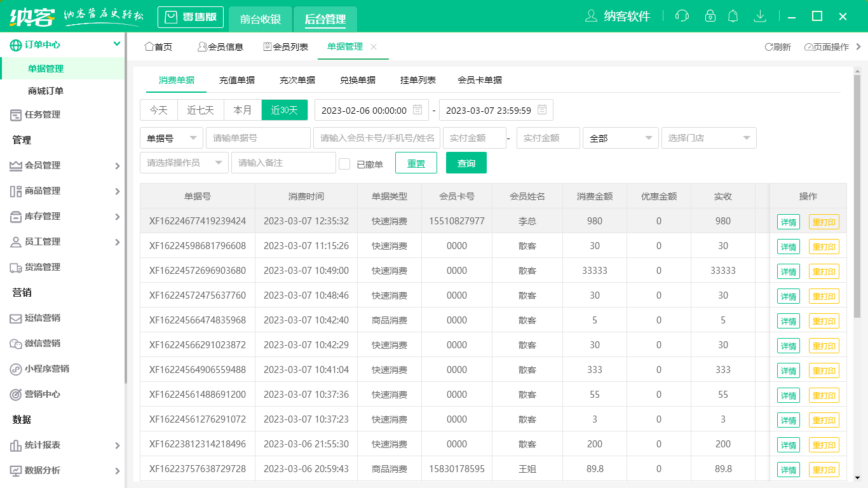Close the 单据管理 tab

[374, 47]
